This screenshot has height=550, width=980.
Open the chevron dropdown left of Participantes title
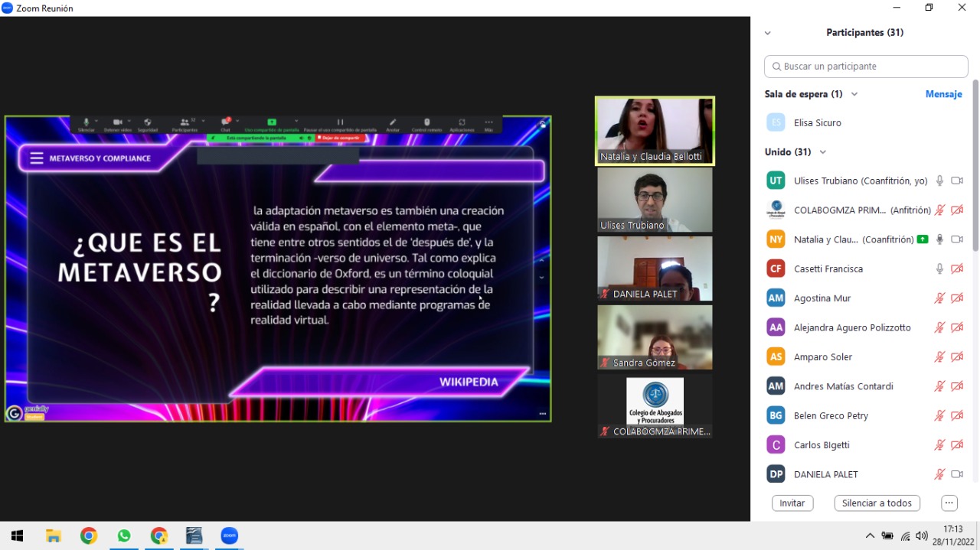click(768, 33)
